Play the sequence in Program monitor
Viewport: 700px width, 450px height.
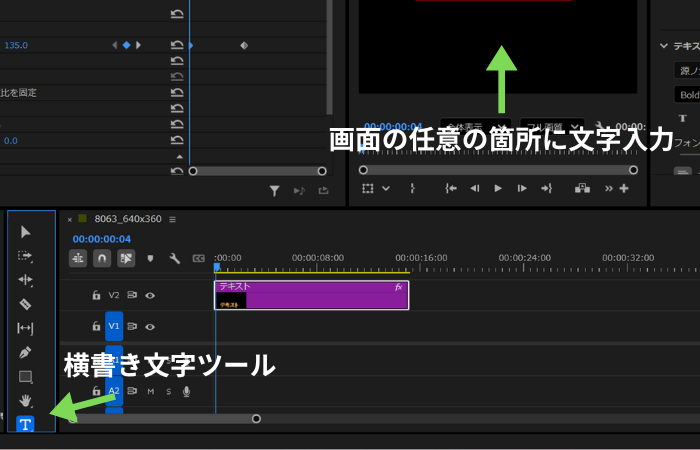pos(498,188)
